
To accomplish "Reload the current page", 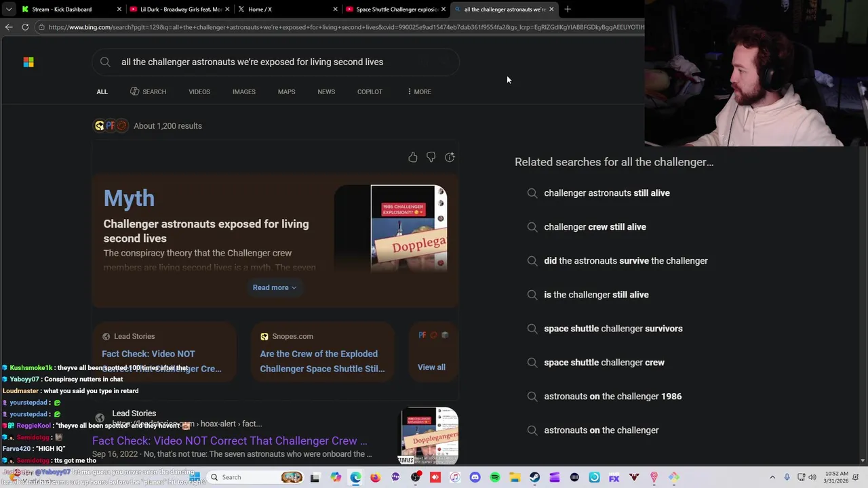I will click(x=25, y=27).
